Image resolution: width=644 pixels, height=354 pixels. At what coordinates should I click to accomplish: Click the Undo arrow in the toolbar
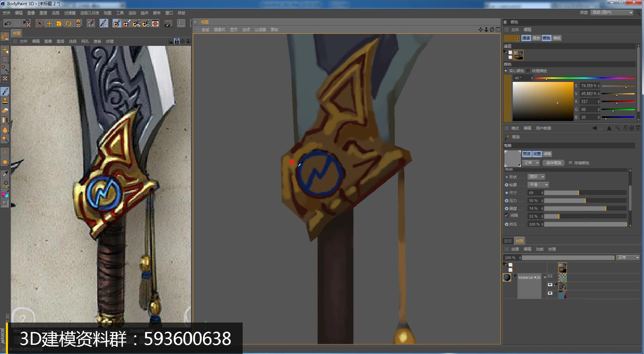(8, 23)
